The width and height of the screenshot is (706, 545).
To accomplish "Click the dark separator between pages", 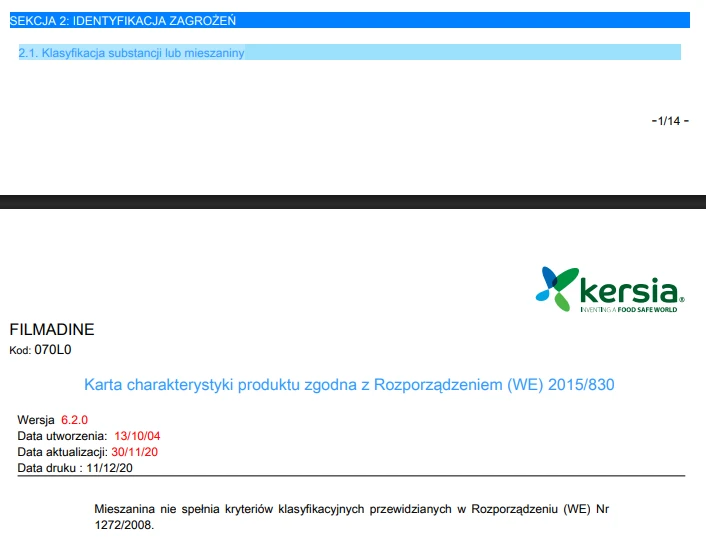I will click(353, 201).
